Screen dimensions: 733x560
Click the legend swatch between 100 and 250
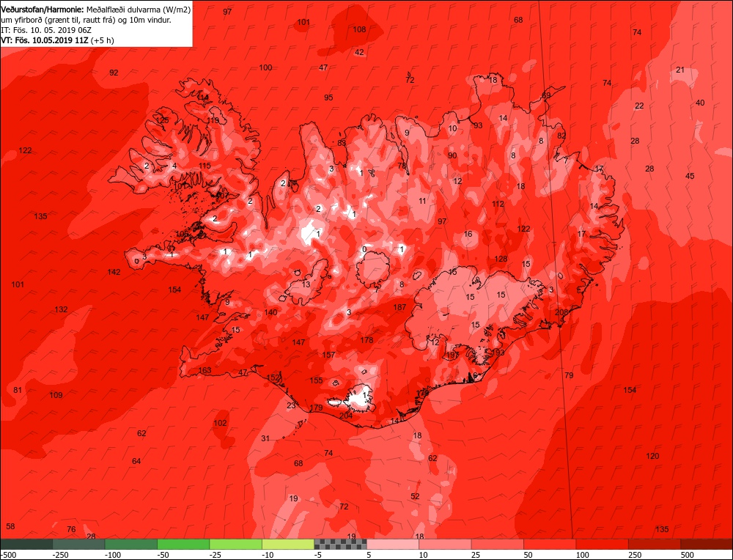[x=603, y=544]
